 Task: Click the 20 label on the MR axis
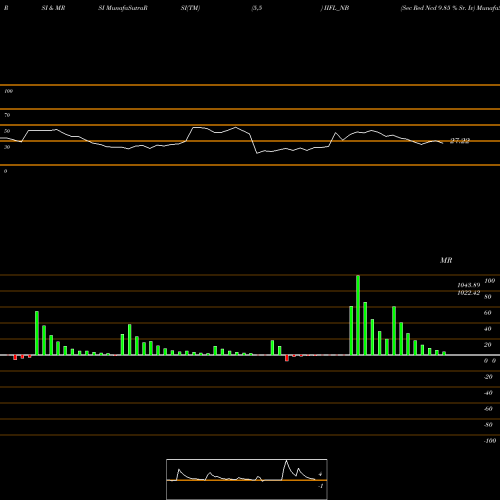[x=488, y=345]
